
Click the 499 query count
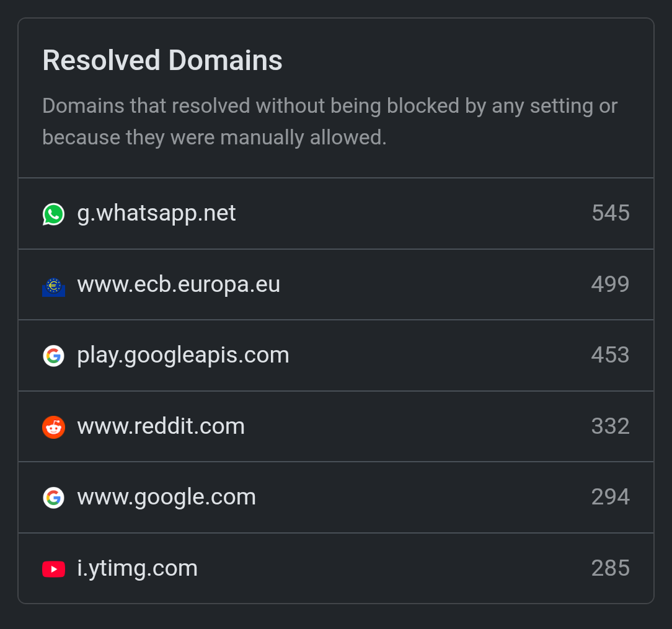point(610,284)
